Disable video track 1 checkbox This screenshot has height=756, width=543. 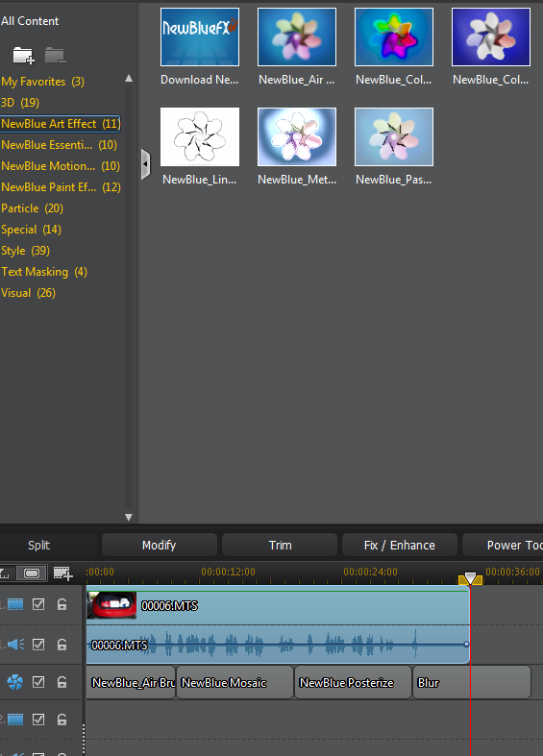[x=38, y=604]
